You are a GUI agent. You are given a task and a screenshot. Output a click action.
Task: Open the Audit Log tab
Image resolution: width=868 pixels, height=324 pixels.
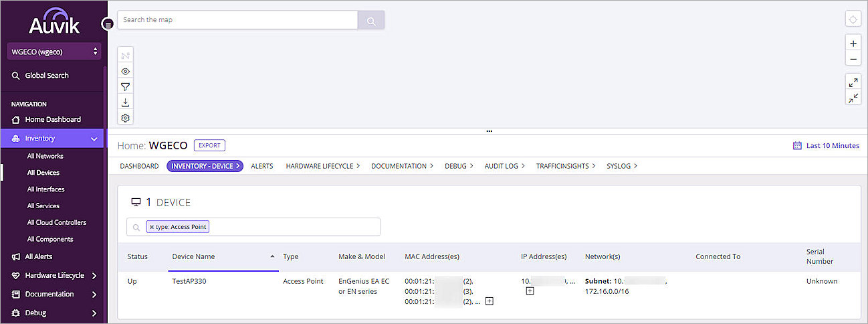pyautogui.click(x=504, y=166)
